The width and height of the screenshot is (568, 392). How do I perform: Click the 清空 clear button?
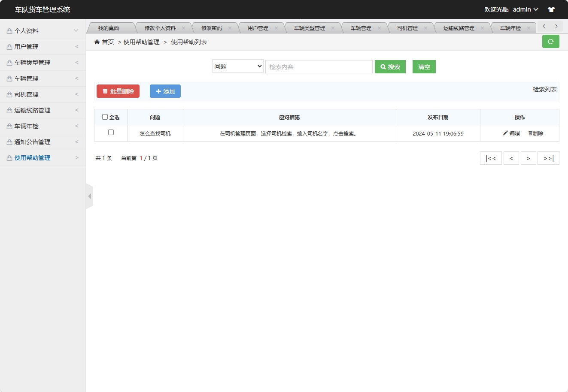click(424, 66)
